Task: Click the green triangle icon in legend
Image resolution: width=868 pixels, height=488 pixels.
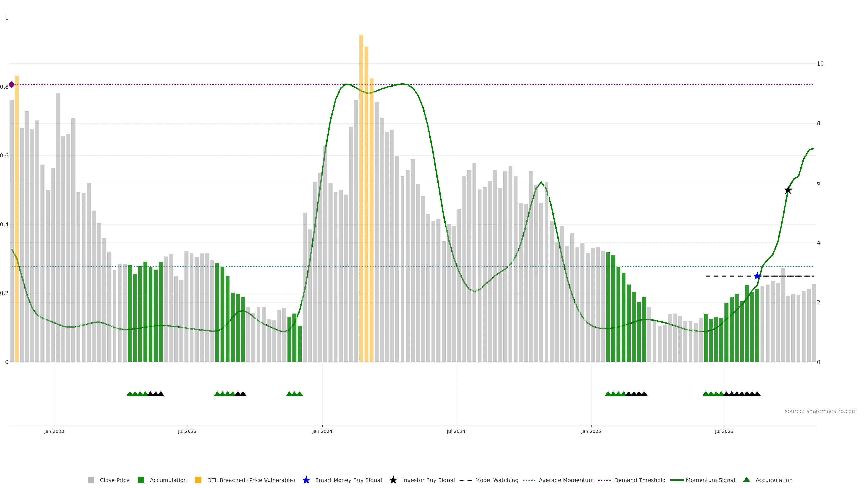Action: tap(746, 480)
